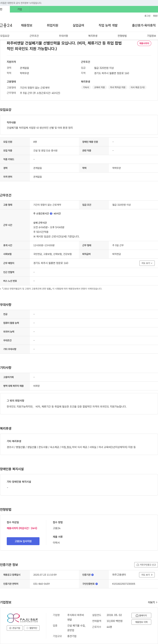Open the 채용정보 이력 button
The width and height of the screenshot is (158, 644).
141,622
